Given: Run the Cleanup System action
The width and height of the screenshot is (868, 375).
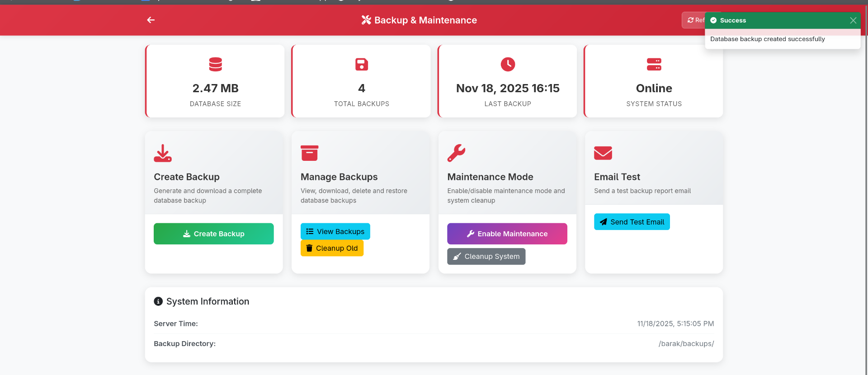Looking at the screenshot, I should pos(486,256).
